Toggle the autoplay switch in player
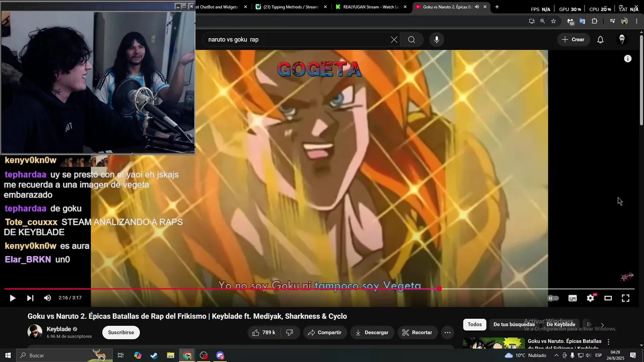 pyautogui.click(x=553, y=298)
